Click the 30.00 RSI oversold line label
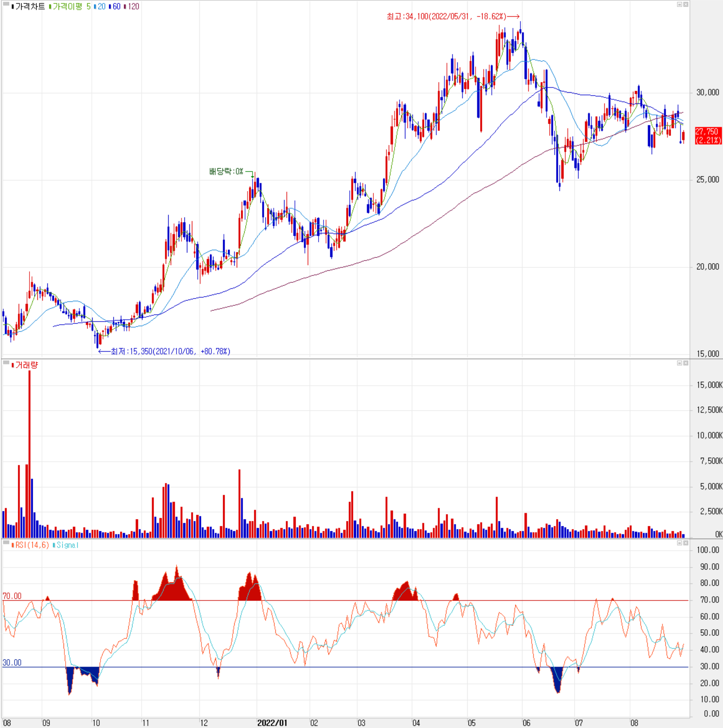 tap(12, 662)
